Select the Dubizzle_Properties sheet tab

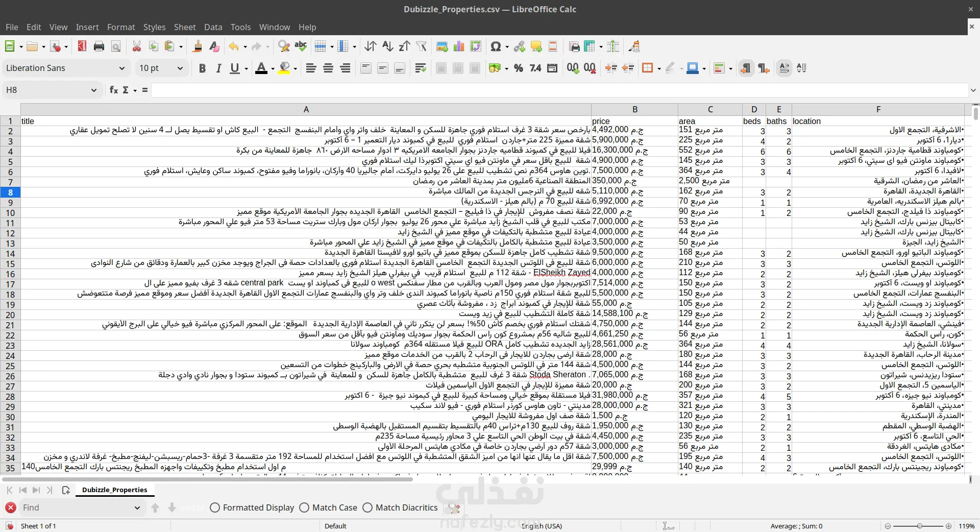pos(115,490)
